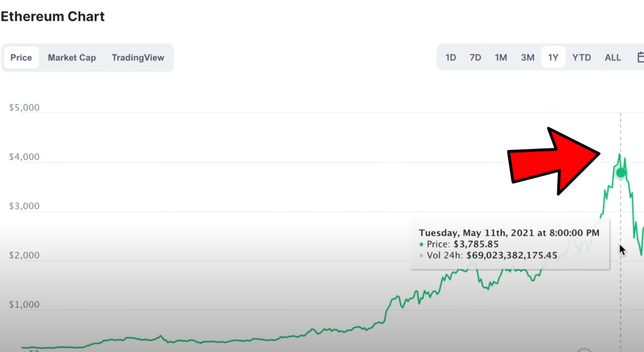The width and height of the screenshot is (644, 352).
Task: Click the $3,000 axis label
Action: pos(24,206)
